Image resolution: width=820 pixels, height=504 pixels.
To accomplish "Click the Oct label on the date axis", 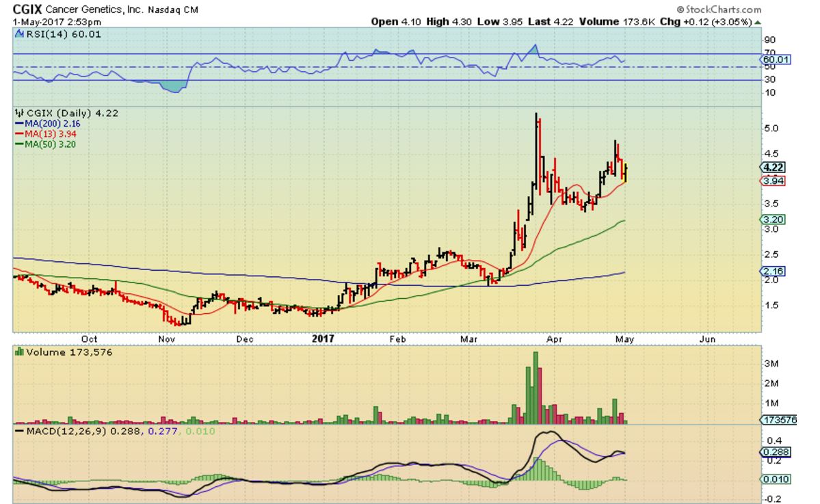I will (x=90, y=339).
